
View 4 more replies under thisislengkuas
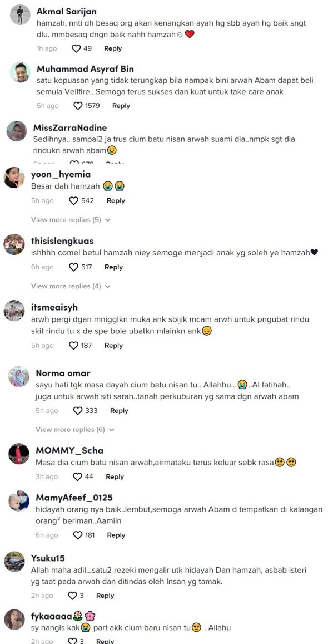click(71, 286)
